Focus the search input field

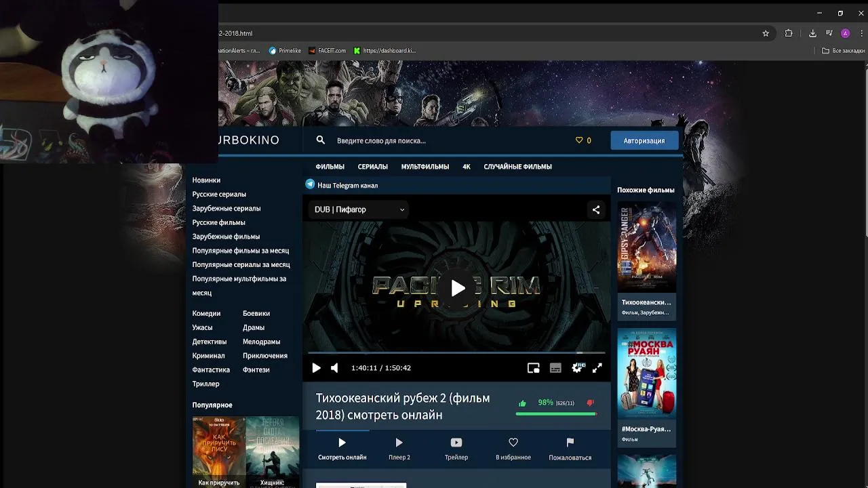click(x=448, y=140)
